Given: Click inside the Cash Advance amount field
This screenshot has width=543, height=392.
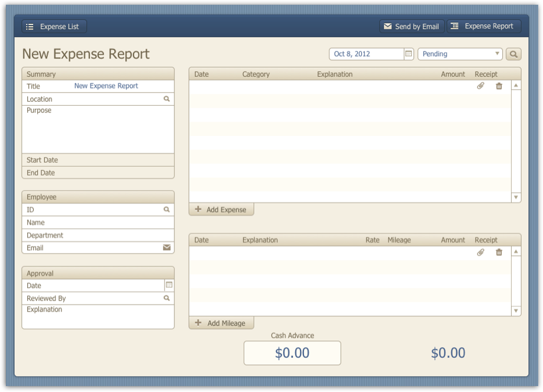Looking at the screenshot, I should tap(292, 352).
